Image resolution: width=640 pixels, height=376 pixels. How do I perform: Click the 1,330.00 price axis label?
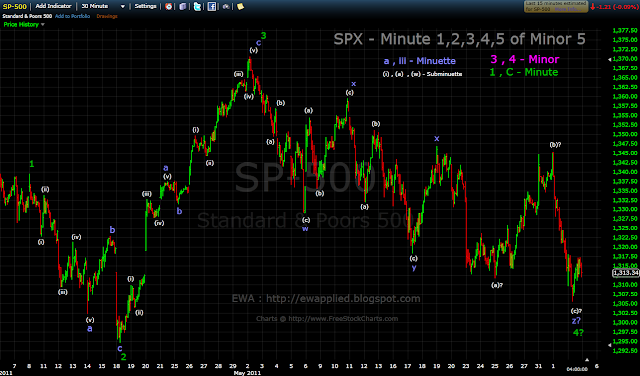(625, 209)
